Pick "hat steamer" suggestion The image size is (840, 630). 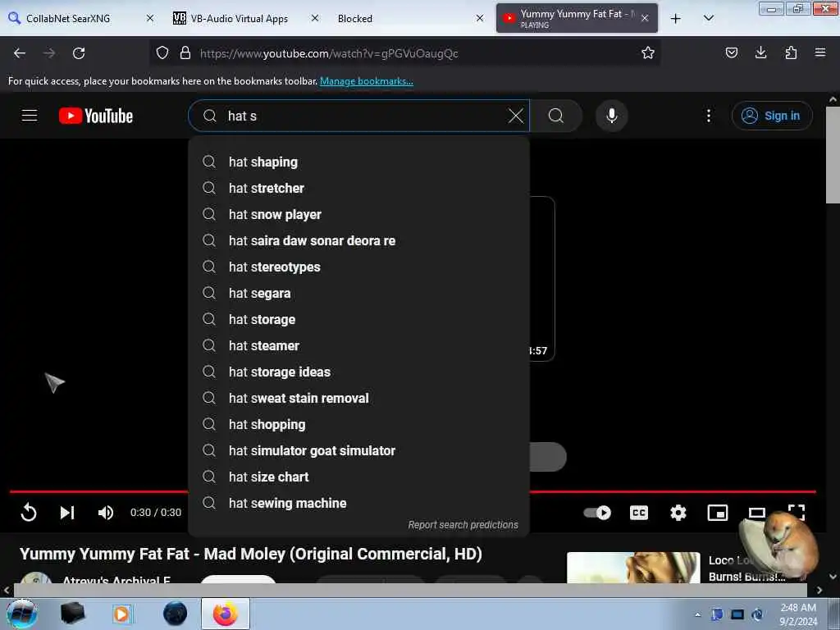click(x=359, y=345)
